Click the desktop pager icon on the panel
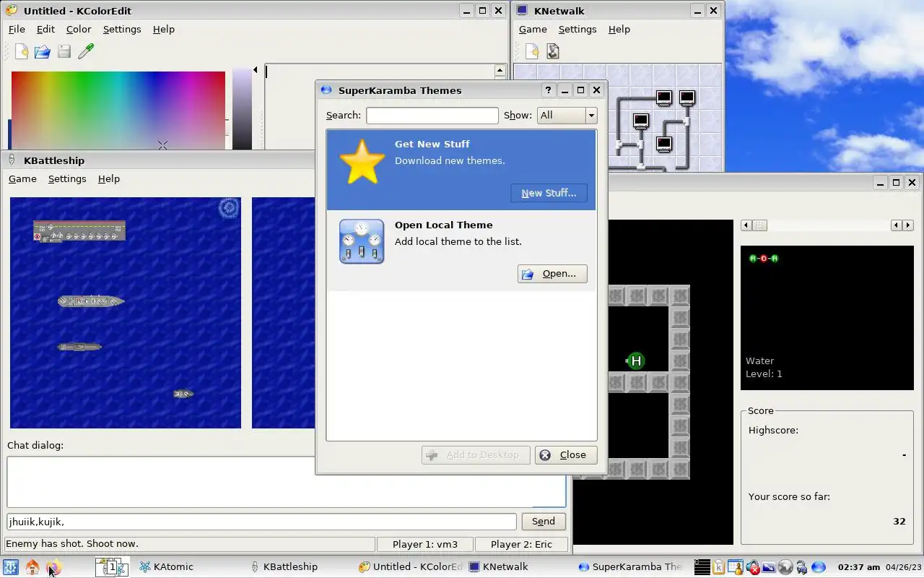 [x=112, y=567]
